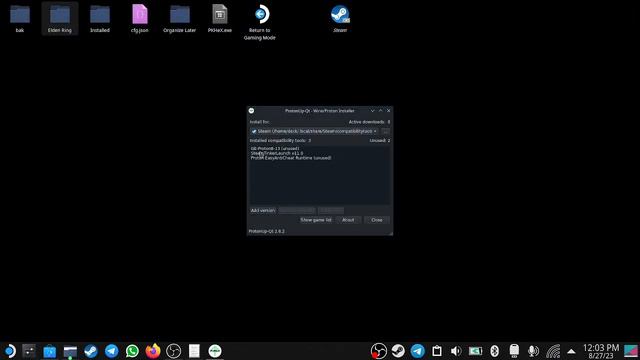Click the Close button in ProtonUp-Qt

pyautogui.click(x=377, y=220)
